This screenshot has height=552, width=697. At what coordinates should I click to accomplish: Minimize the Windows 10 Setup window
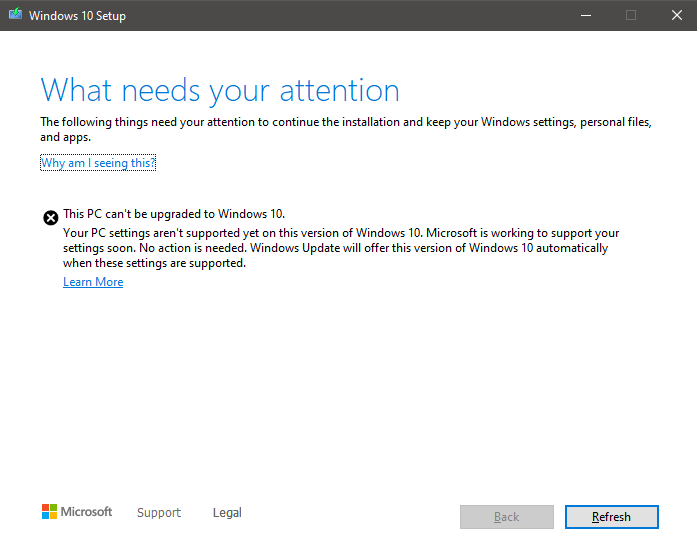(x=586, y=16)
